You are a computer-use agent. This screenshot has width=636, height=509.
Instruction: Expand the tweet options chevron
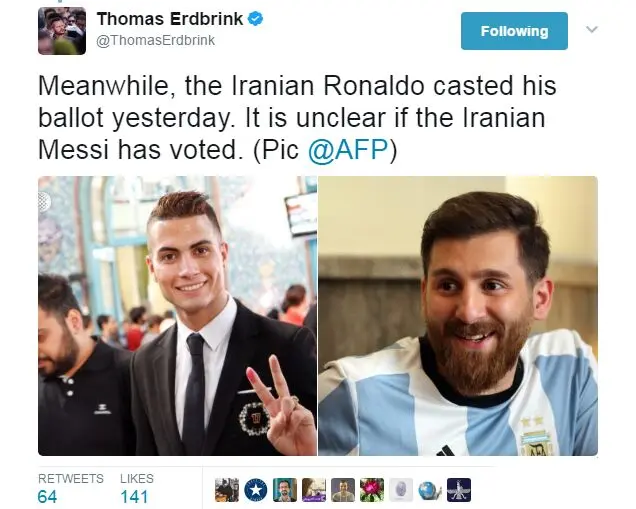tap(592, 30)
